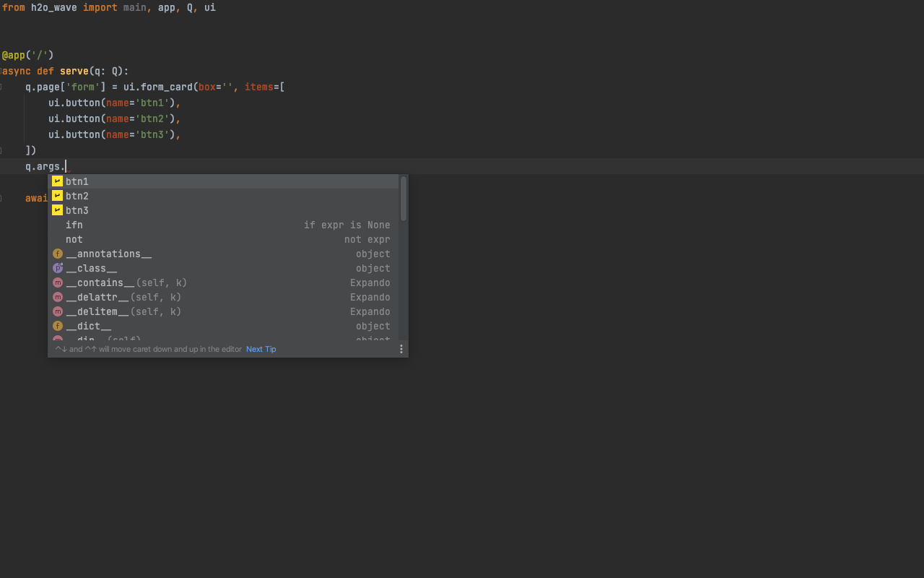Click the completion list scrollbar thumb
Image resolution: width=924 pixels, height=578 pixels.
click(404, 199)
